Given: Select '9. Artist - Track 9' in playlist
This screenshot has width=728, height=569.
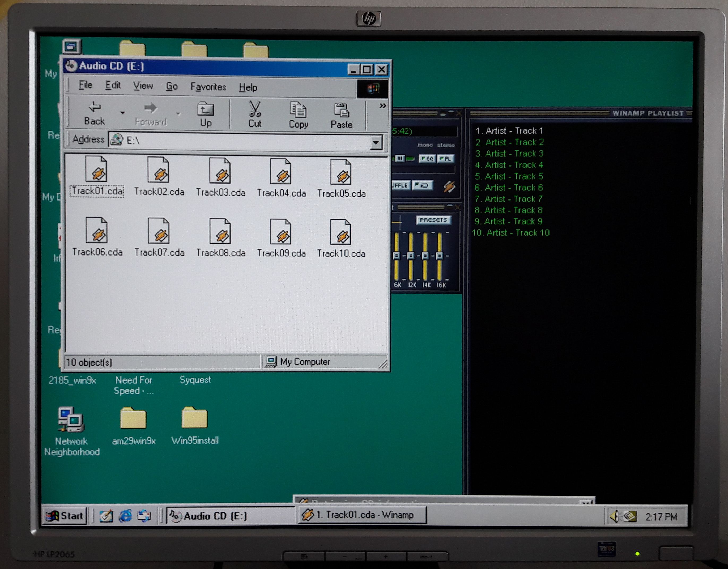Looking at the screenshot, I should 508,221.
